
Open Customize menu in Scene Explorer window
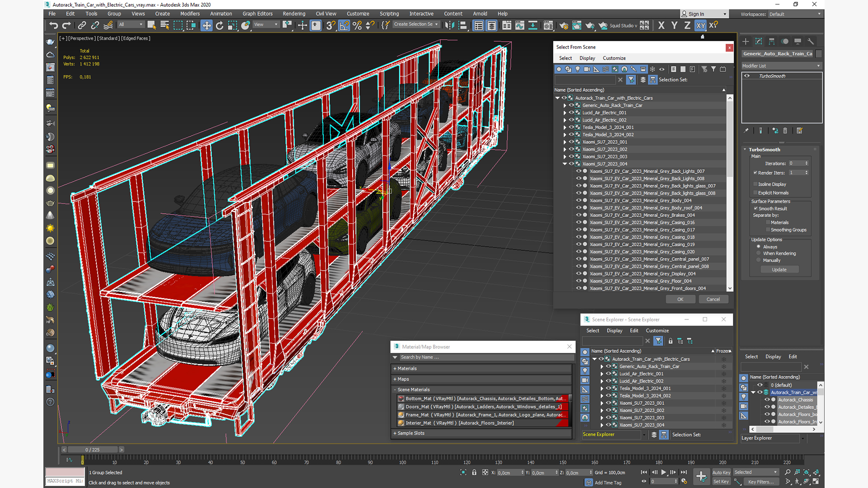[657, 330]
